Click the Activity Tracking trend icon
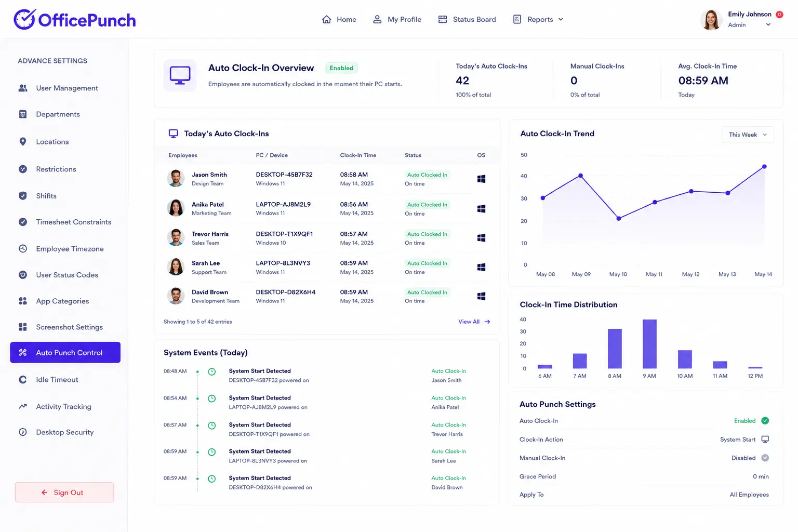 [23, 406]
